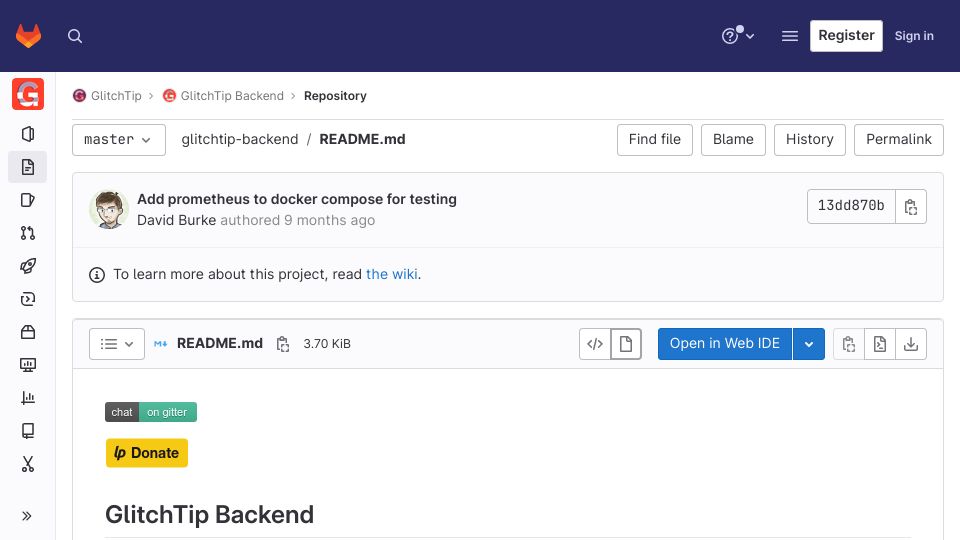The height and width of the screenshot is (540, 960).
Task: Open CI/CD rocket icon in the sidebar
Action: 28,266
